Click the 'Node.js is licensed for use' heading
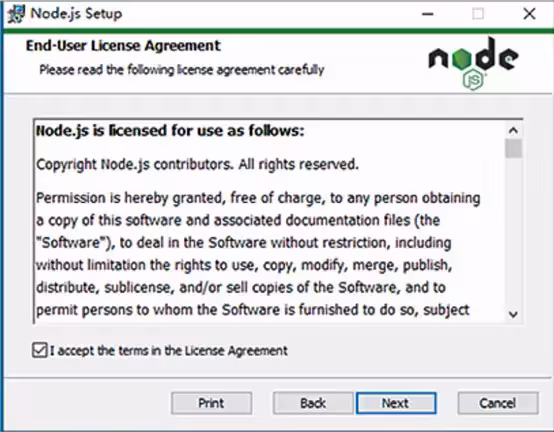The image size is (554, 432). tap(170, 131)
